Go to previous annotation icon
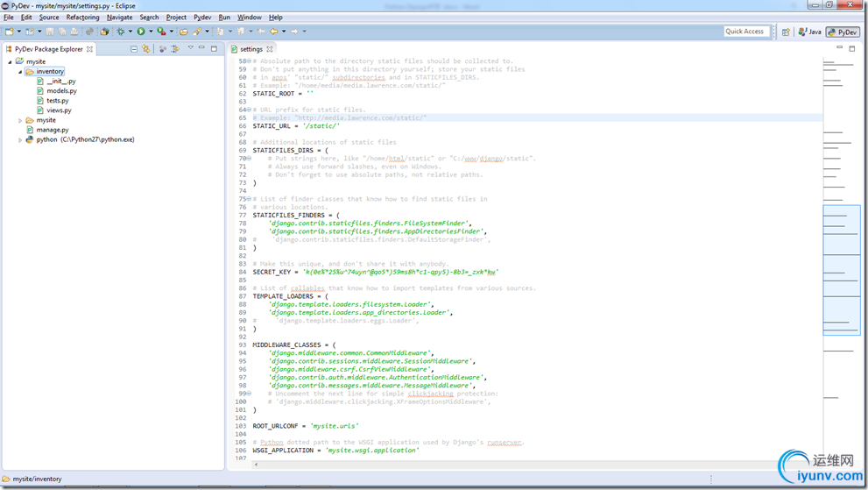The height and width of the screenshot is (490, 868). (x=241, y=32)
